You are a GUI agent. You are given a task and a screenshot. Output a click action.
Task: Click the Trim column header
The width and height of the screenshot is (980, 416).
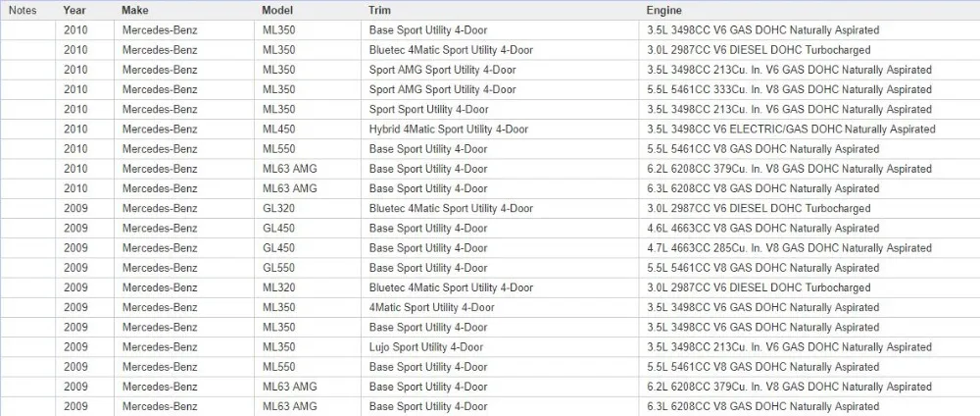click(x=500, y=11)
